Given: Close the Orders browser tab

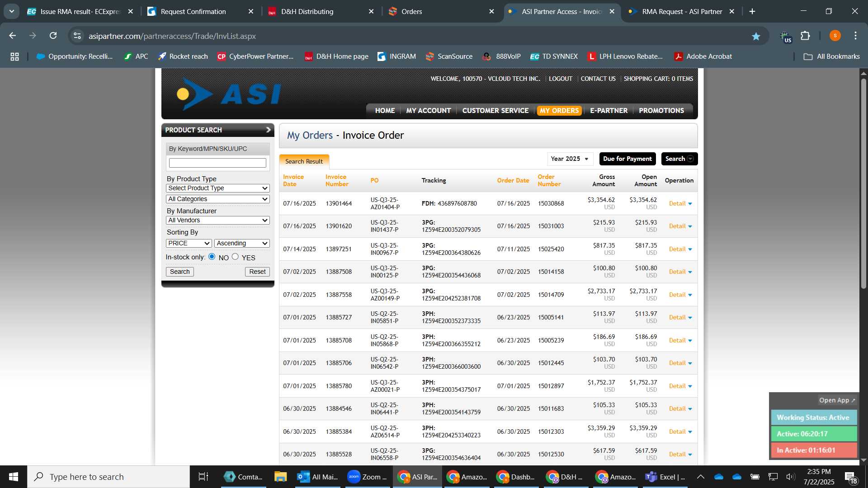Looking at the screenshot, I should click(x=491, y=11).
